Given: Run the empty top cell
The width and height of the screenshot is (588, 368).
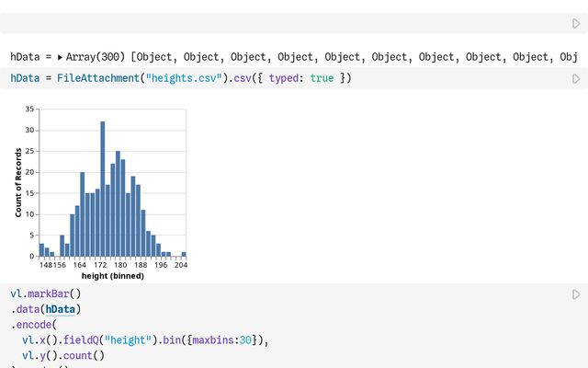Looking at the screenshot, I should (x=576, y=24).
